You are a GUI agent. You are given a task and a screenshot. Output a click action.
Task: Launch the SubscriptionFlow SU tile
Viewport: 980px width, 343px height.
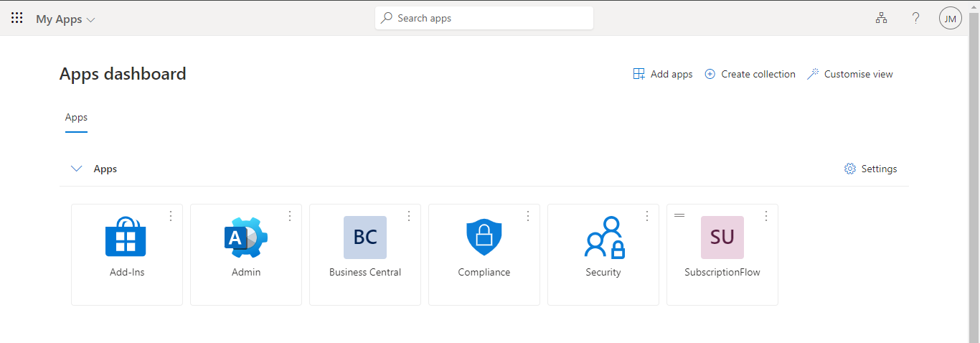point(722,238)
